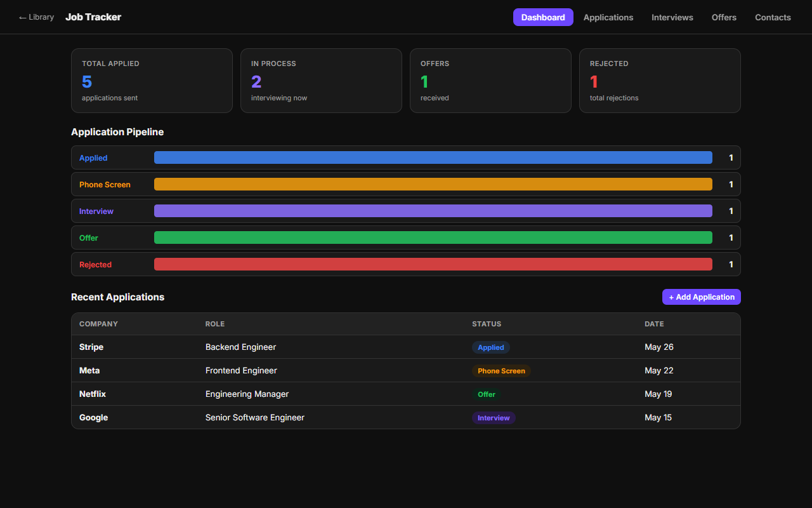Click the Role column header
Viewport: 812px width, 508px height.
tap(215, 324)
